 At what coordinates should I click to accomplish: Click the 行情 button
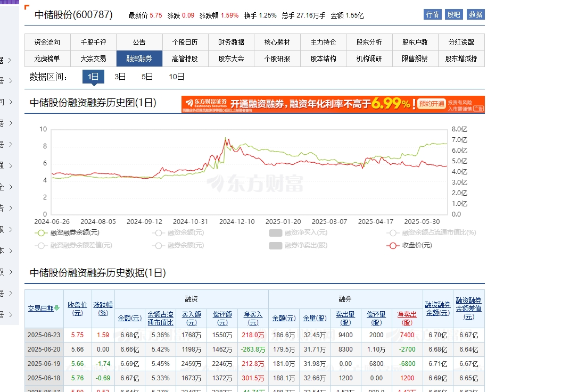click(432, 15)
